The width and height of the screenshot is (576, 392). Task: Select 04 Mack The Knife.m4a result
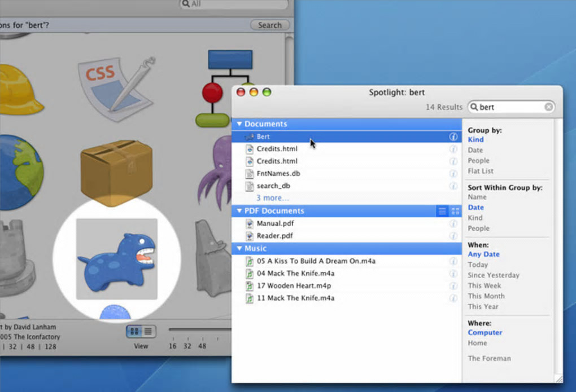(x=346, y=274)
